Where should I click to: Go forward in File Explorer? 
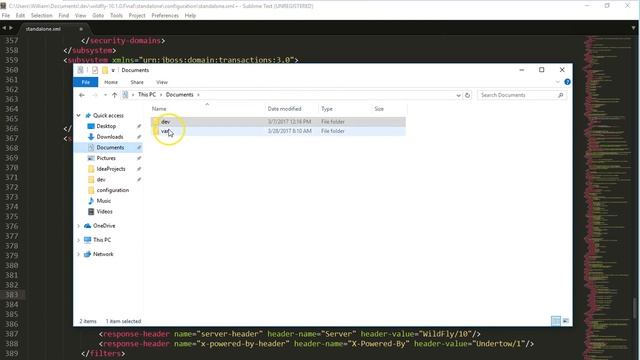[95, 95]
